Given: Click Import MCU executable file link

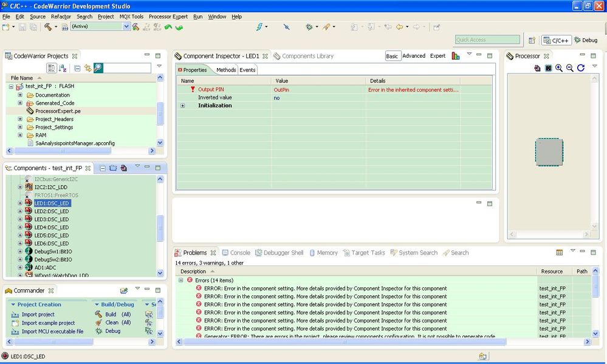Looking at the screenshot, I should pyautogui.click(x=52, y=331).
